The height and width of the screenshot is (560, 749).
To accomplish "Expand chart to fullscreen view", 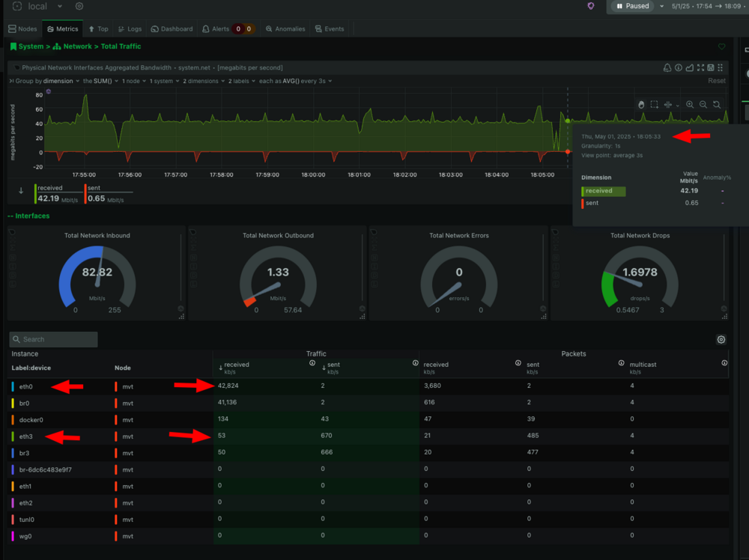I will tap(700, 68).
